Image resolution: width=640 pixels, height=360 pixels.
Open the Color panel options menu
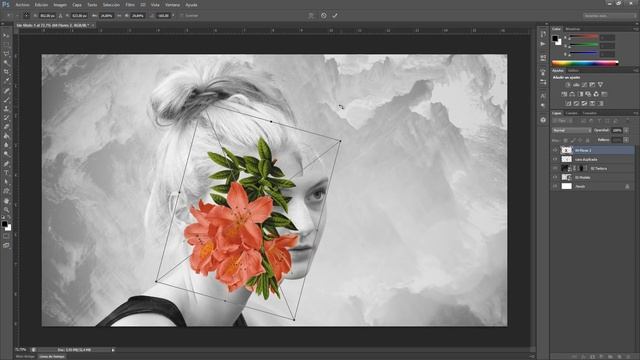(636, 29)
